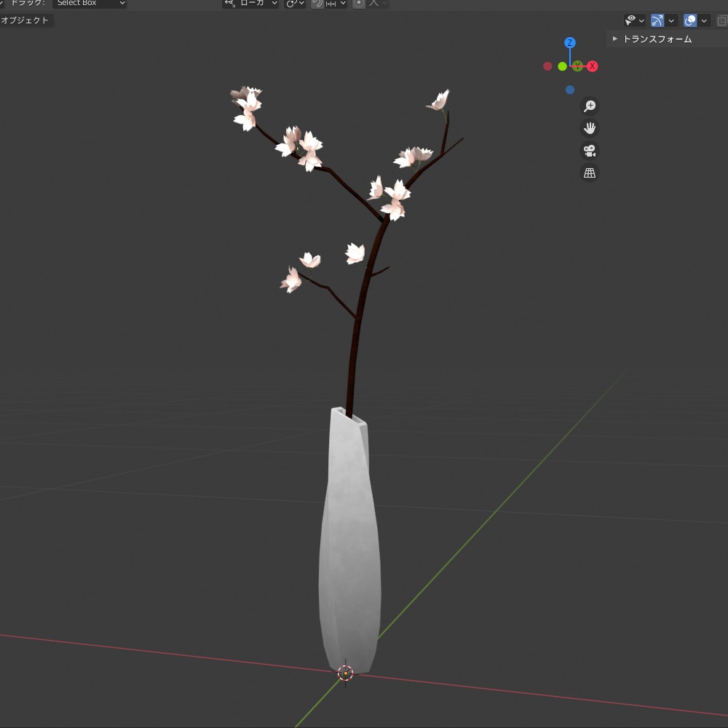Disable the Show Gizmos toggle
The image size is (728, 728).
coord(657,20)
